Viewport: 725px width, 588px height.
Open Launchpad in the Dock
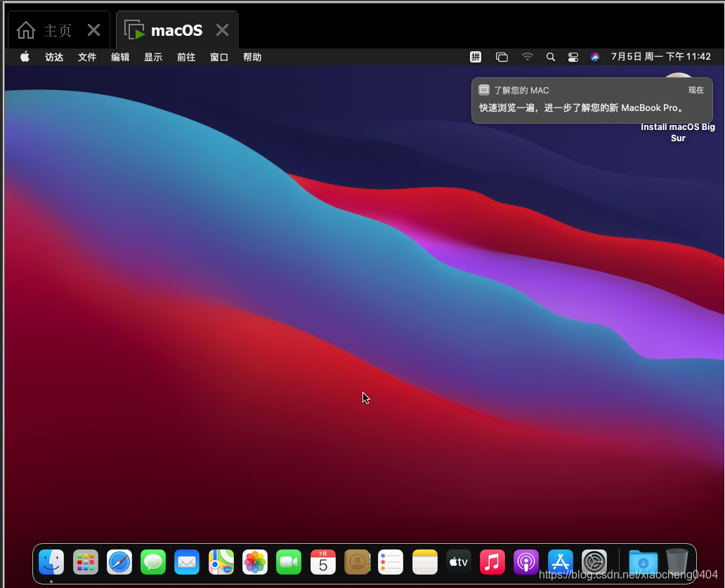tap(86, 562)
